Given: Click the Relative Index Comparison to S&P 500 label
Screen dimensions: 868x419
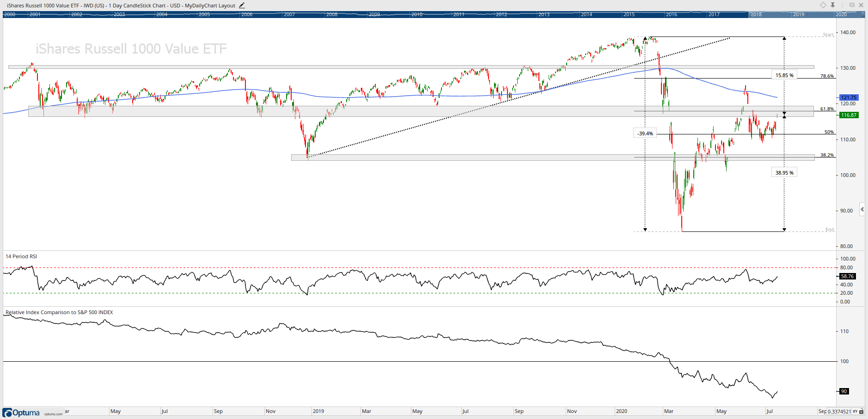Looking at the screenshot, I should pyautogui.click(x=59, y=312).
